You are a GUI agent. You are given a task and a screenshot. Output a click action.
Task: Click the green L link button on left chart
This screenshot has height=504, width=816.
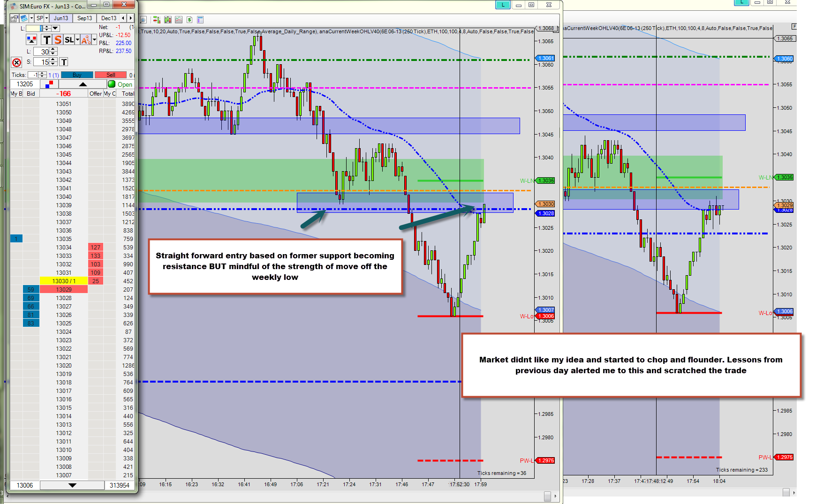pyautogui.click(x=503, y=5)
